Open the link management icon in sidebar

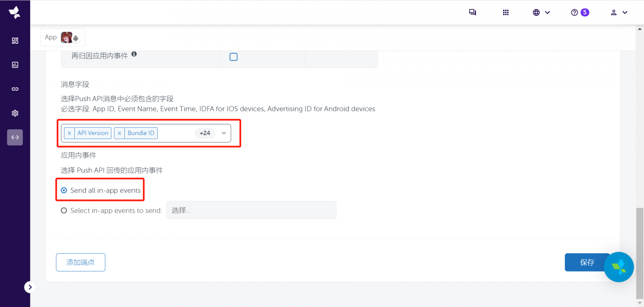15,89
